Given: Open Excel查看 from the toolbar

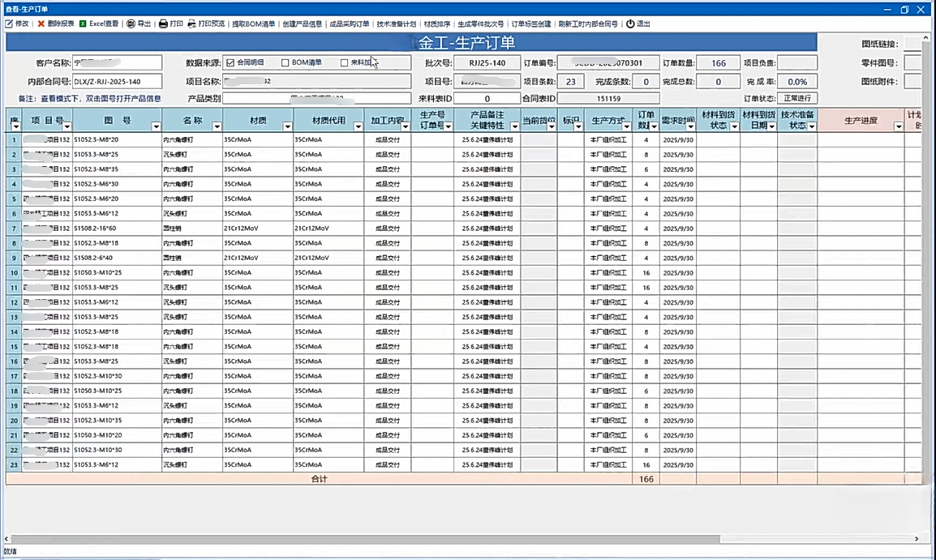Looking at the screenshot, I should pos(83,24).
